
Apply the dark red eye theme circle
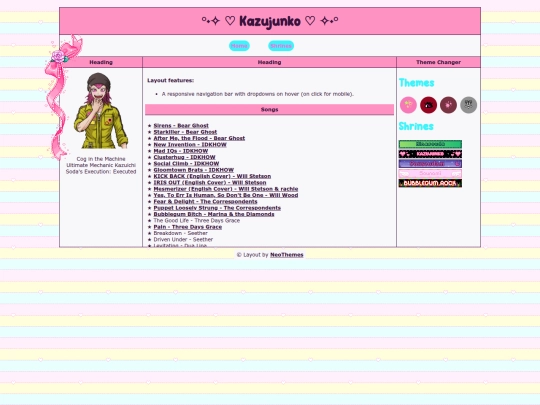click(428, 105)
